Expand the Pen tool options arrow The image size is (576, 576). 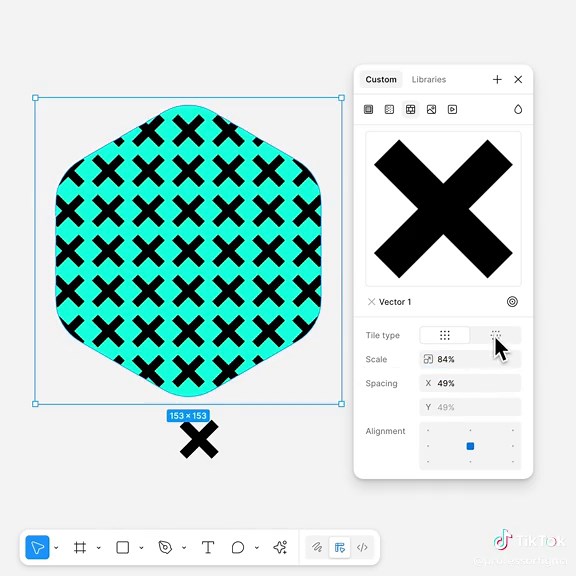[184, 548]
